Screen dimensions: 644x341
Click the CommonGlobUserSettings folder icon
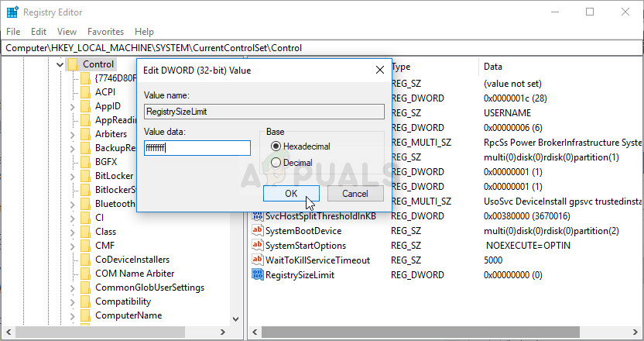pos(85,288)
